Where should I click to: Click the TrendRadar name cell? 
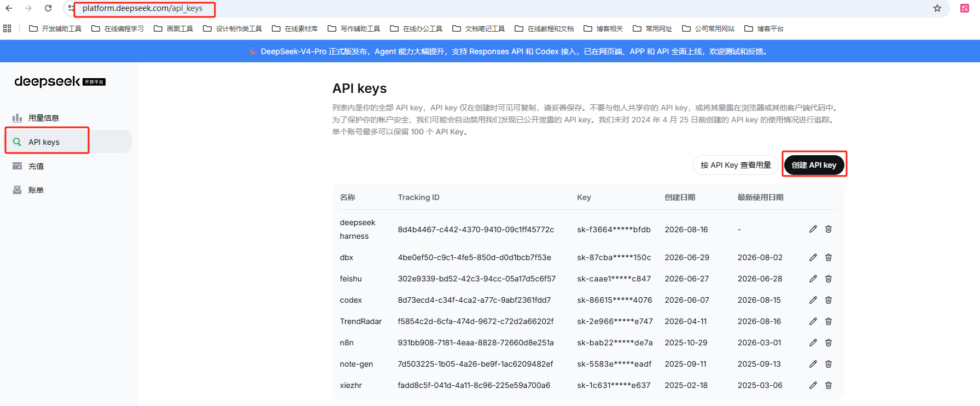click(x=361, y=321)
